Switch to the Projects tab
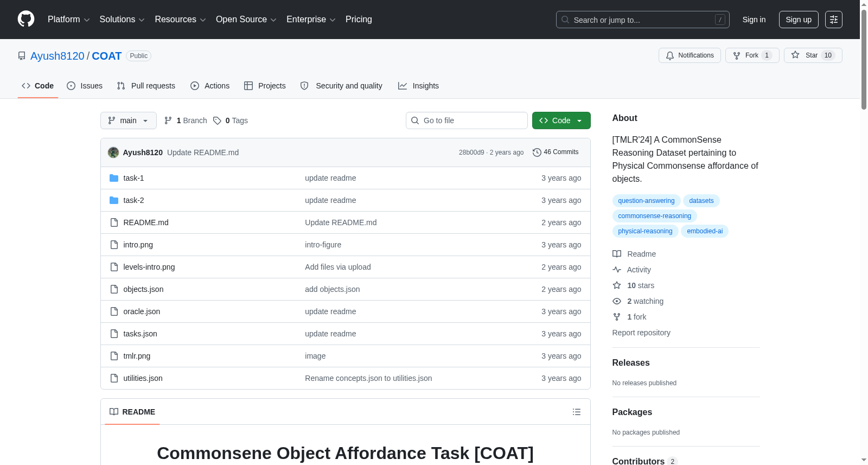This screenshot has width=868, height=465. [265, 86]
